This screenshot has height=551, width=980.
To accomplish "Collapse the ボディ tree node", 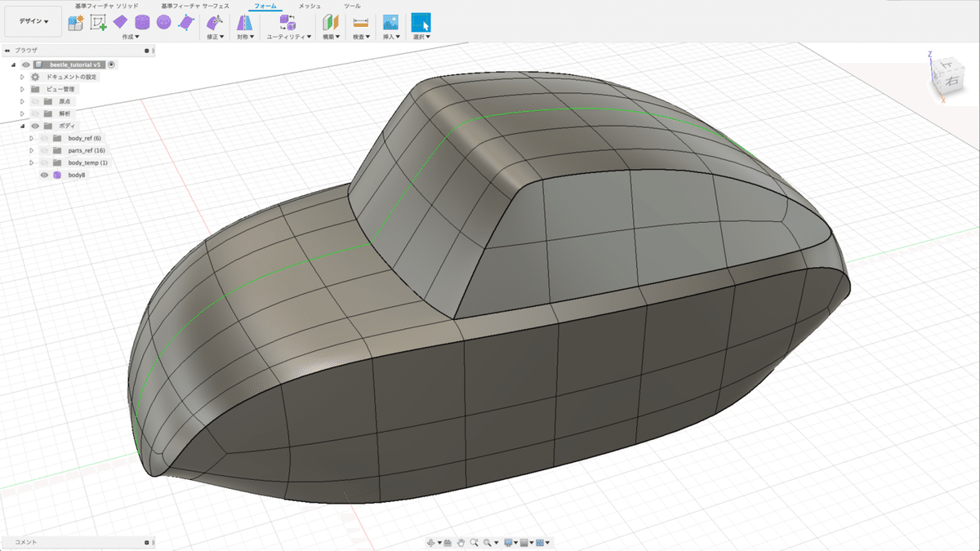I will pos(22,126).
